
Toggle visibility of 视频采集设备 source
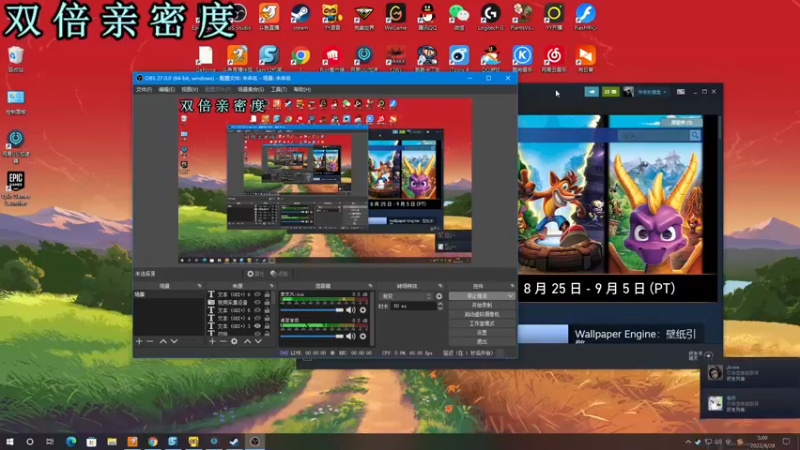(258, 302)
